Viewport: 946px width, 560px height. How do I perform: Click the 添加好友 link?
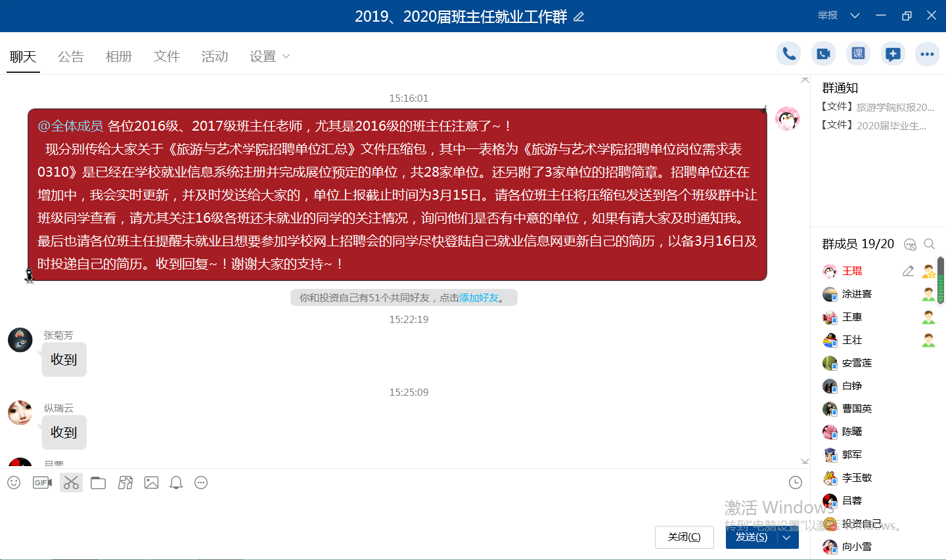(479, 298)
